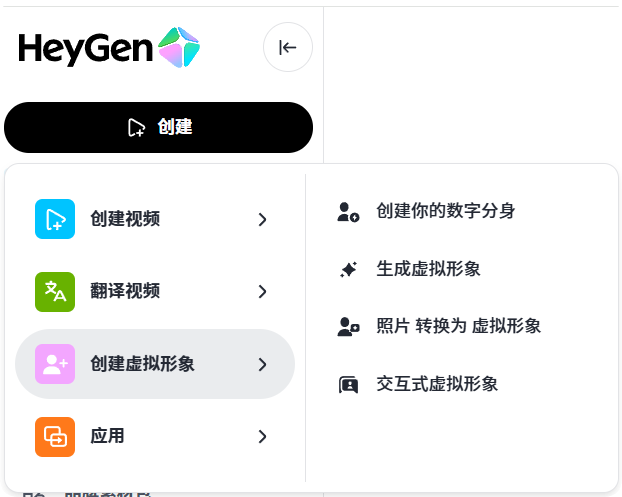Image resolution: width=622 pixels, height=497 pixels.
Task: Click the HeyGen logo
Action: (108, 47)
